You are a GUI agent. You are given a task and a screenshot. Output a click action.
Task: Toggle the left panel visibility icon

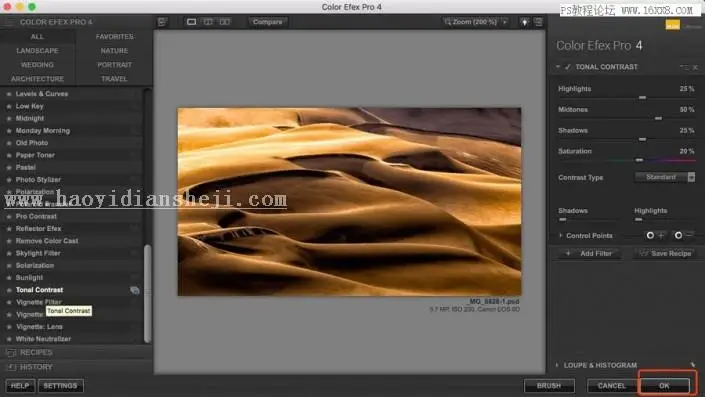pyautogui.click(x=162, y=22)
